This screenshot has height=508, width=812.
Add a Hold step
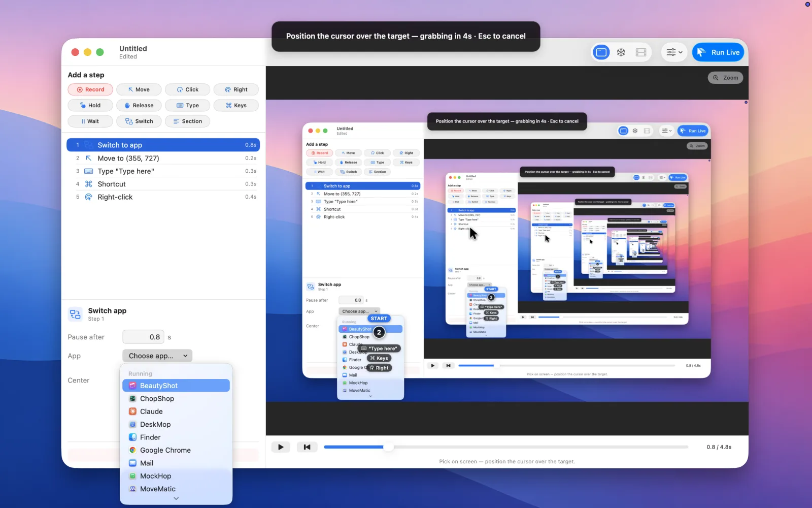click(90, 105)
